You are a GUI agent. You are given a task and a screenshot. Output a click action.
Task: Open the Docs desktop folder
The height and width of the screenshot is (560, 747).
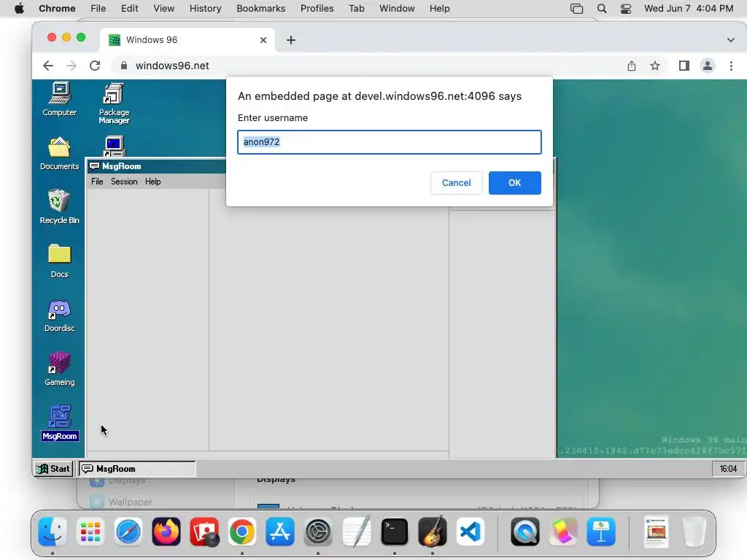point(60,261)
